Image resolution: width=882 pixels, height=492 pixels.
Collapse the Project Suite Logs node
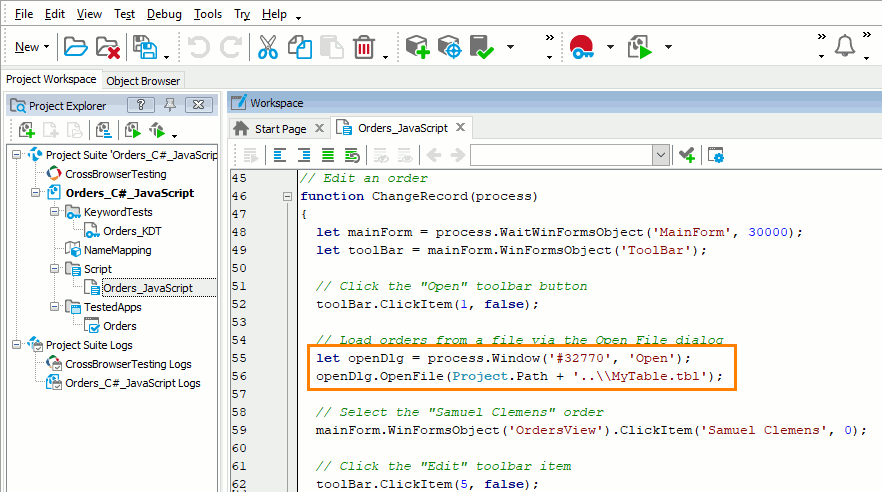point(17,344)
